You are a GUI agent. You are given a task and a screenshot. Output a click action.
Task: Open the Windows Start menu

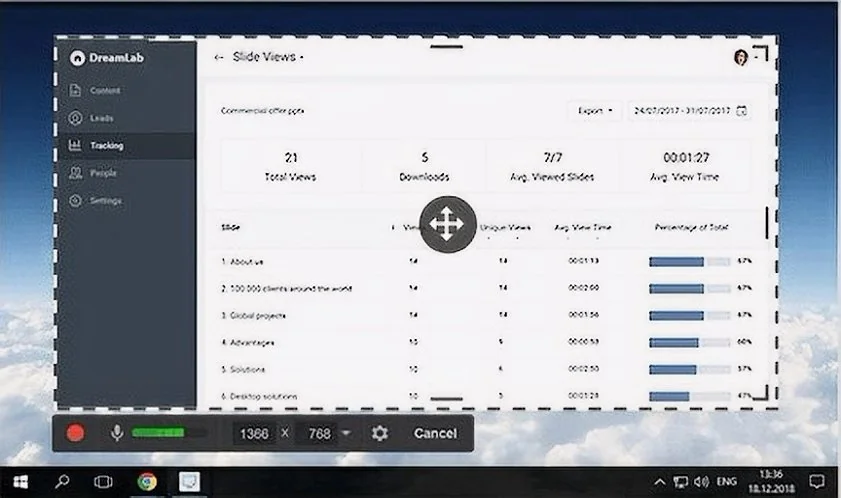click(20, 482)
